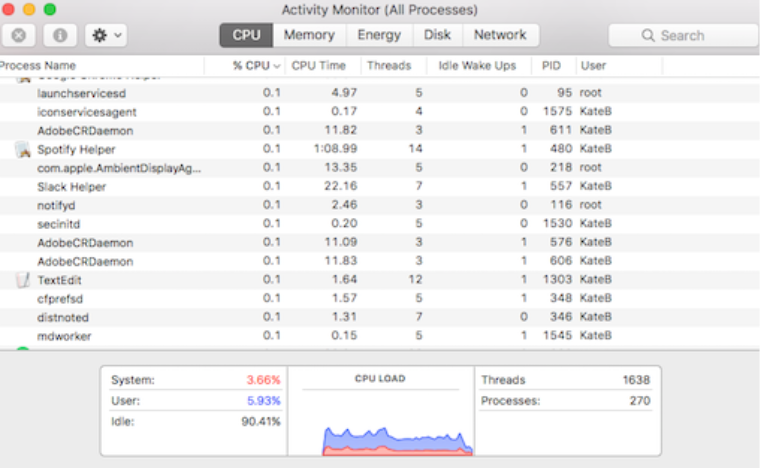Click the red close window button
762x468 pixels.
7,9
